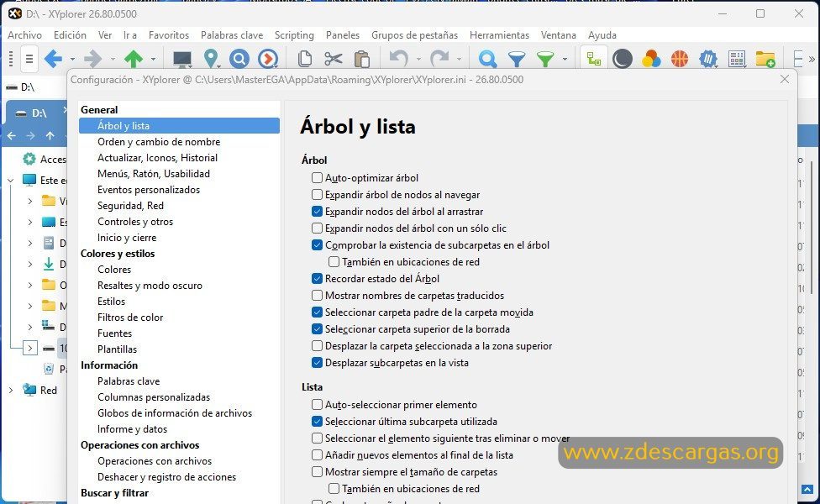Toggle the folder tree view icon
Viewport: 820px width, 504px height.
coord(594,58)
